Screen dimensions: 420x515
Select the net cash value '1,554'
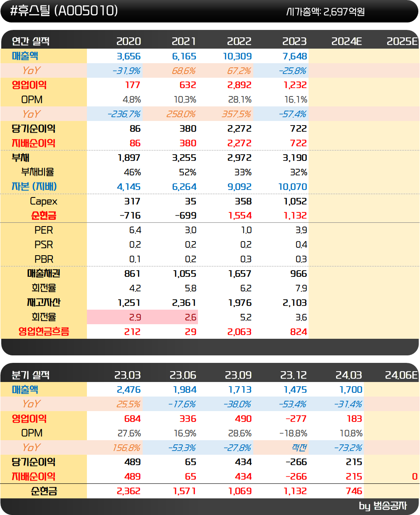(240, 215)
